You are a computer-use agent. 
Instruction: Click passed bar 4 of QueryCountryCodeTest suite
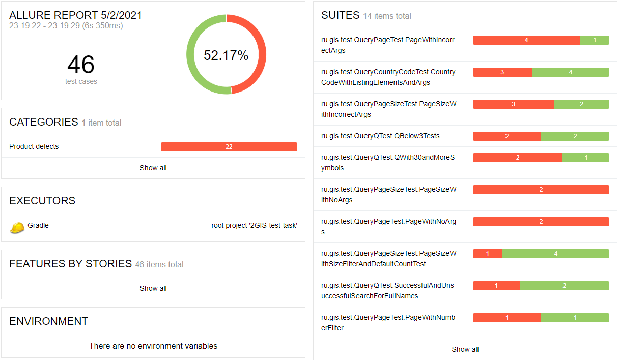click(x=571, y=72)
